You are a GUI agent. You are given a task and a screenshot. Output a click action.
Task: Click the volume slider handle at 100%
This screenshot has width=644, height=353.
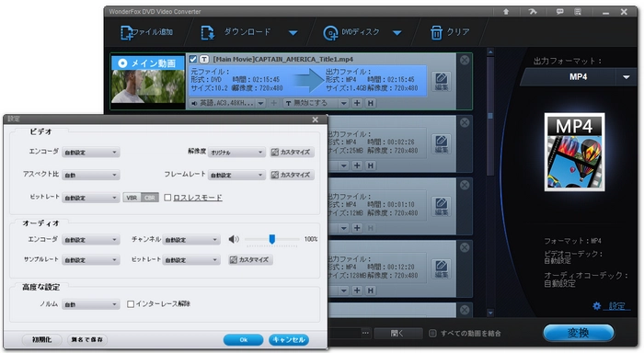tap(272, 239)
